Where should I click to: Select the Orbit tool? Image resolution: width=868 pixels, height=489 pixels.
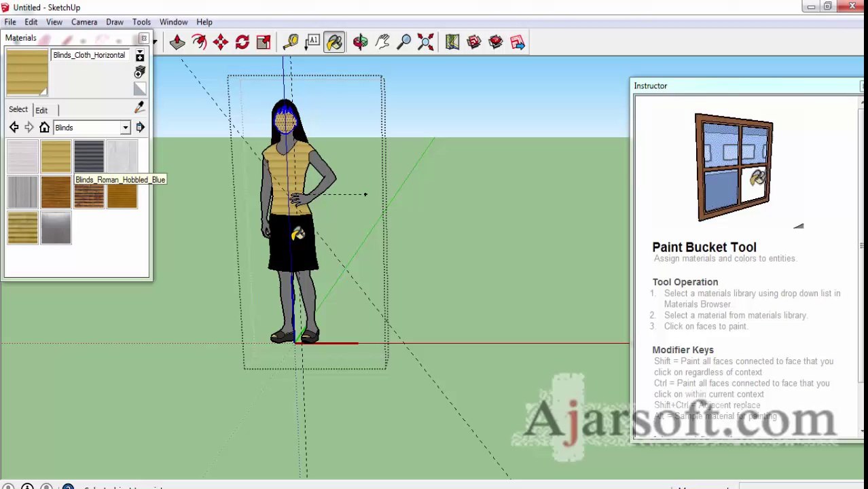coord(361,42)
